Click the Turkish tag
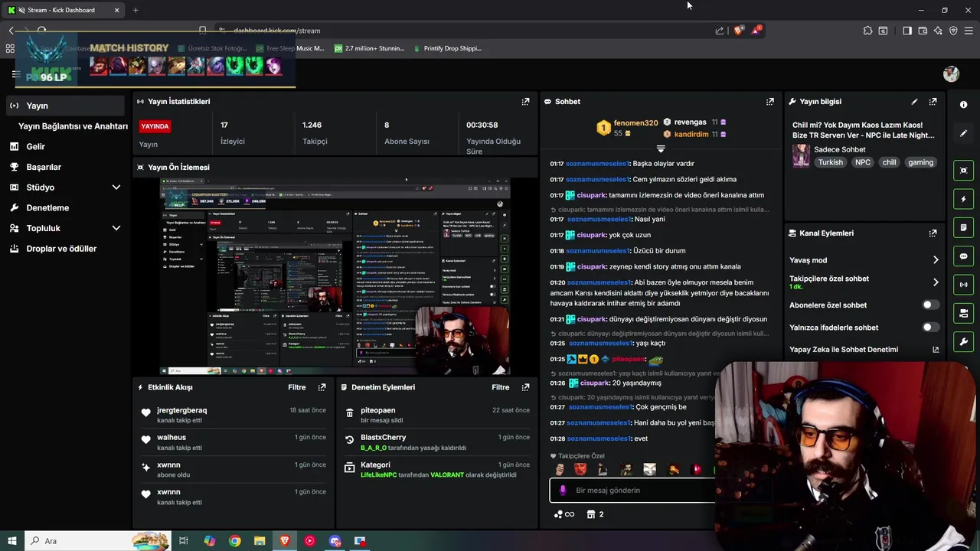The width and height of the screenshot is (980, 551). click(x=830, y=162)
